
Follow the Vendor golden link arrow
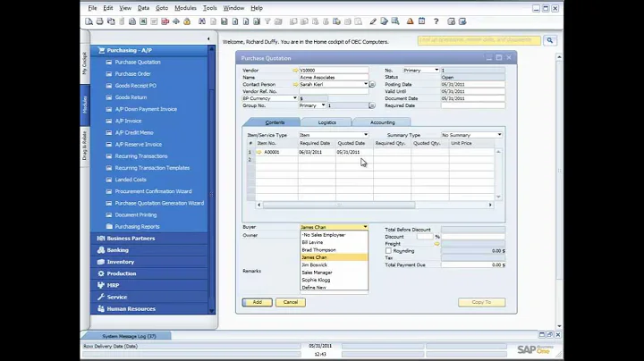[295, 71]
